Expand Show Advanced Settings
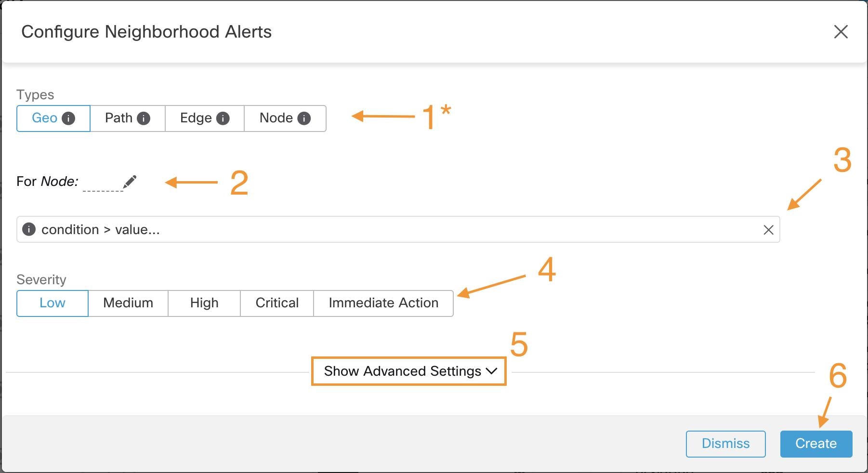868x473 pixels. [409, 371]
